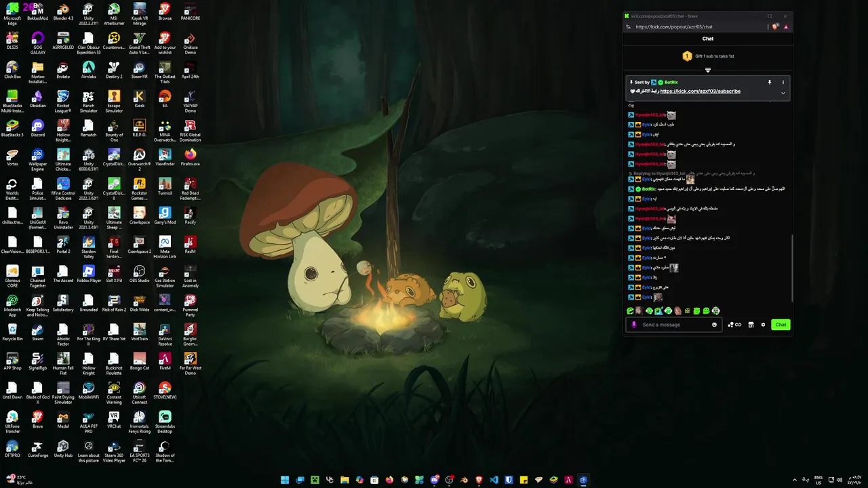Click the Brave Shields icon in address bar

coord(776,26)
